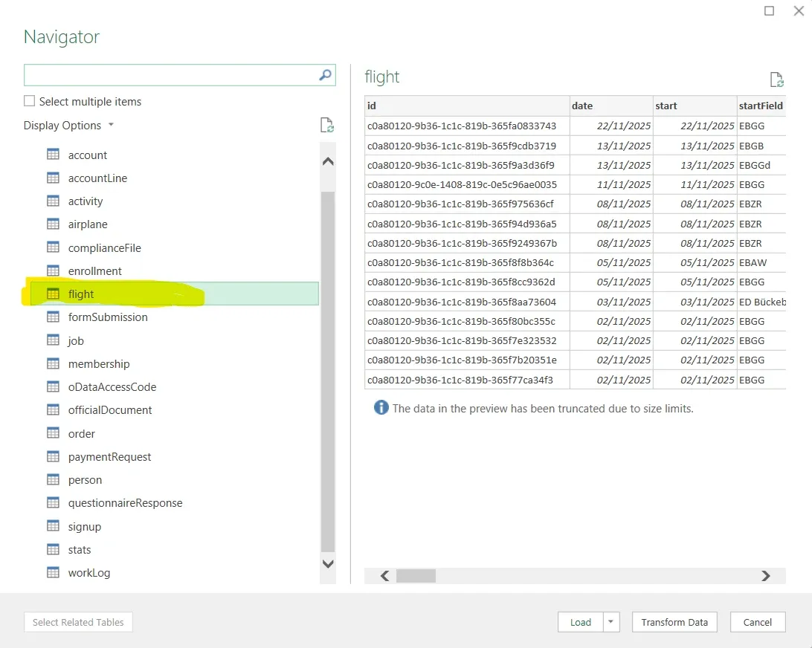The height and width of the screenshot is (648, 812).
Task: Click the table icon next to questionnaireResponse
Action: [53, 502]
